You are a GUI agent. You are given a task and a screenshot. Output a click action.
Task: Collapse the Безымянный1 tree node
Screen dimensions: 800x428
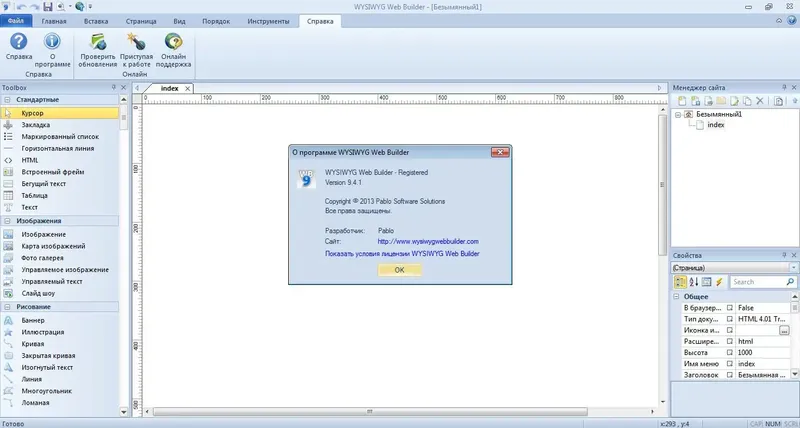[678, 115]
